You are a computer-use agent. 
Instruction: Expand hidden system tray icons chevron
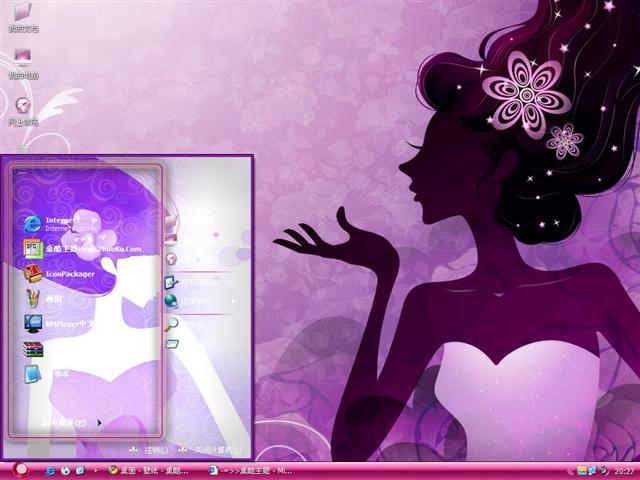(x=571, y=471)
